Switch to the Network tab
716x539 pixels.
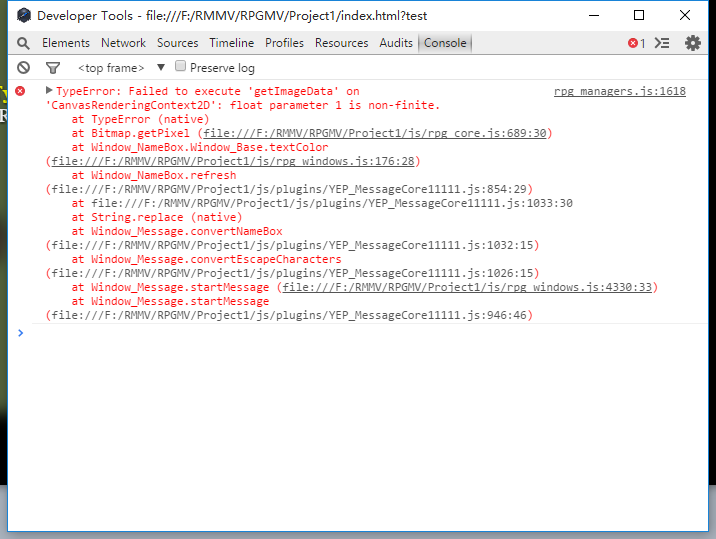click(123, 43)
